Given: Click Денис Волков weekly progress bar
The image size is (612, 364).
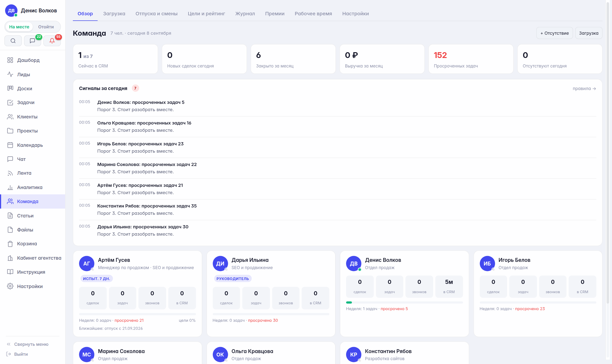Looking at the screenshot, I should click(x=404, y=302).
